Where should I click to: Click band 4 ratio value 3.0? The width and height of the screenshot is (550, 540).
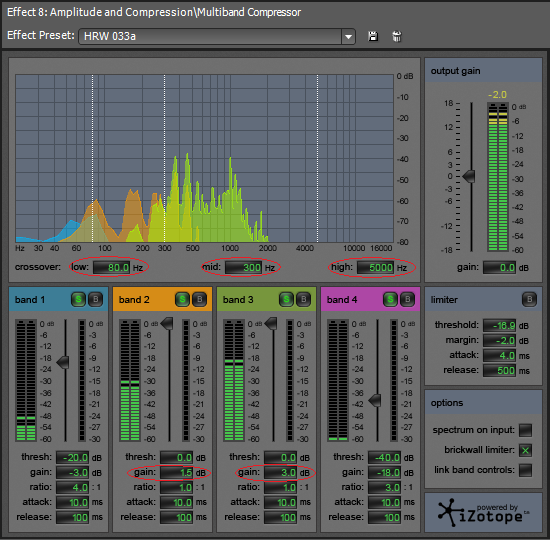click(384, 487)
